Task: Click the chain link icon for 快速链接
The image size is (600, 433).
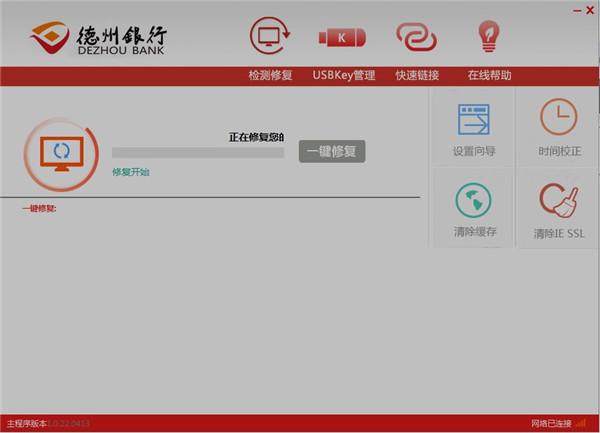Action: tap(416, 37)
